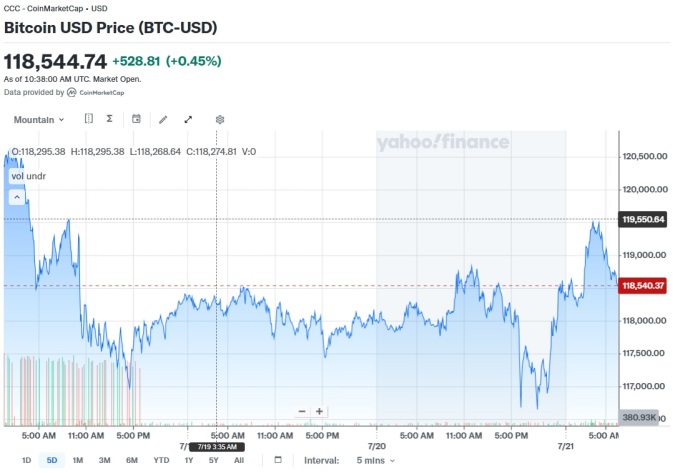The width and height of the screenshot is (680, 473).
Task: Open the Mountain chart type dropdown
Action: 39,119
